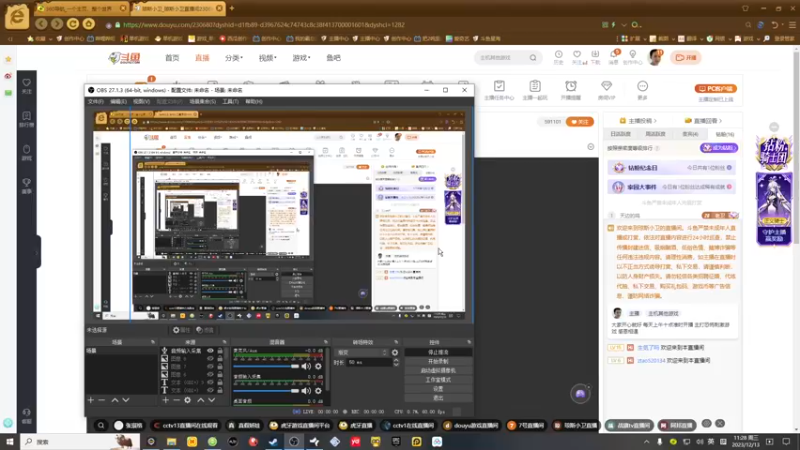Toggle visibility of the first image source
The width and height of the screenshot is (800, 450).
(210, 359)
